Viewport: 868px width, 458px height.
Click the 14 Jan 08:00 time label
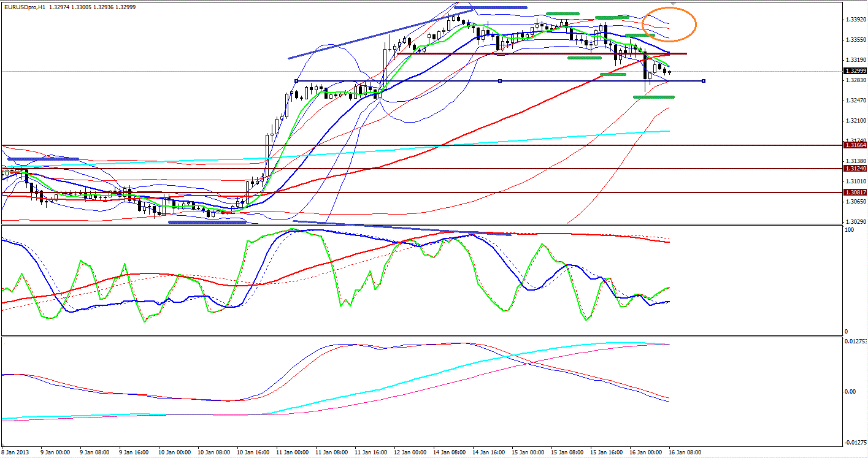(451, 452)
